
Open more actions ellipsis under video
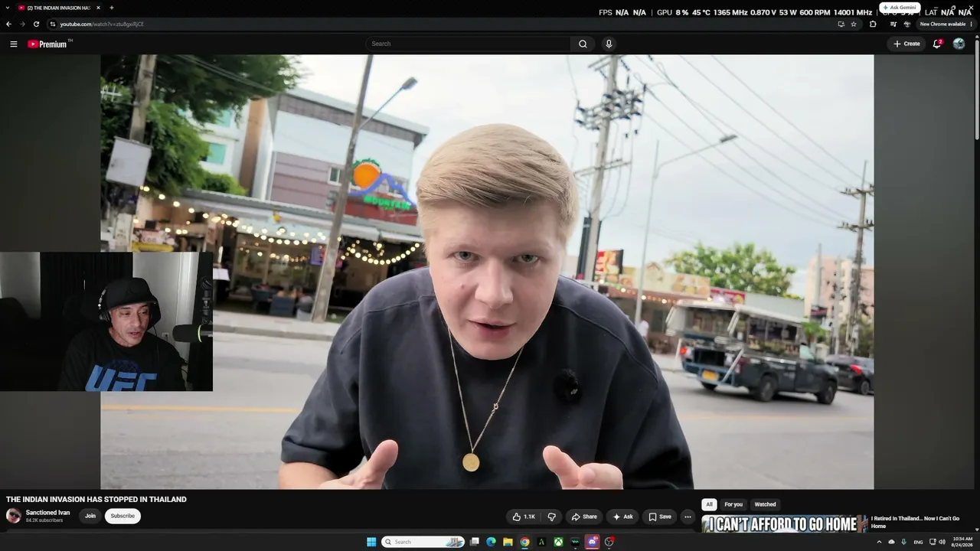point(688,517)
